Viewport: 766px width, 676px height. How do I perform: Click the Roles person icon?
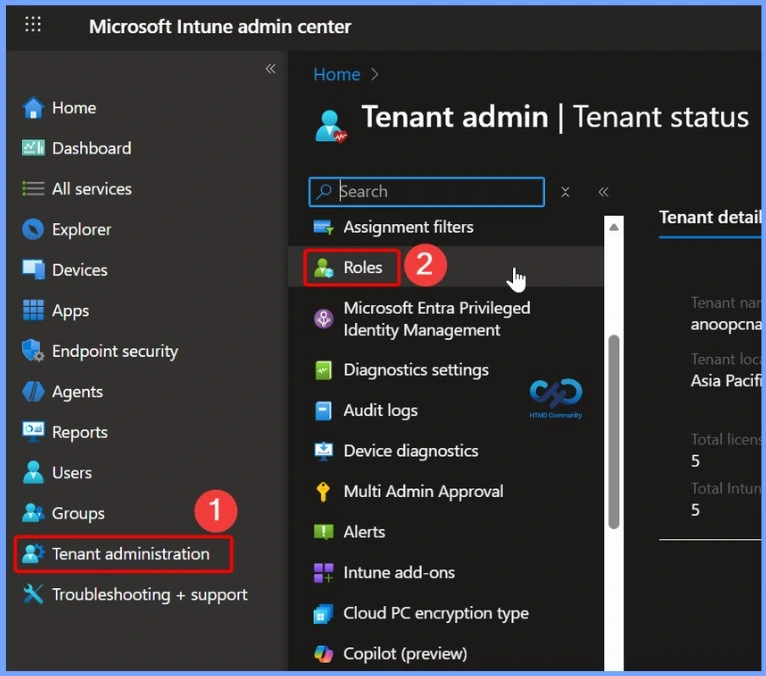pos(323,268)
